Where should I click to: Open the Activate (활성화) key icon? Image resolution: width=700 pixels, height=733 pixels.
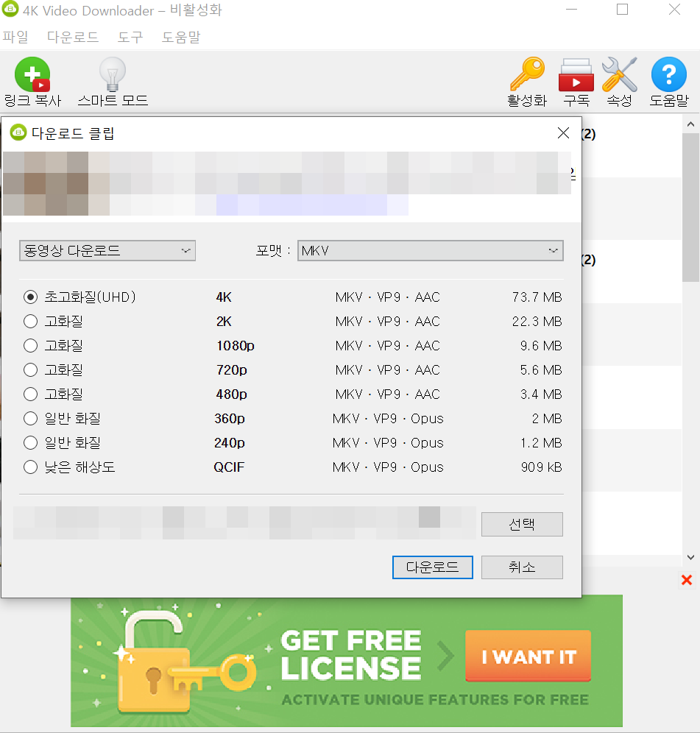pyautogui.click(x=527, y=74)
